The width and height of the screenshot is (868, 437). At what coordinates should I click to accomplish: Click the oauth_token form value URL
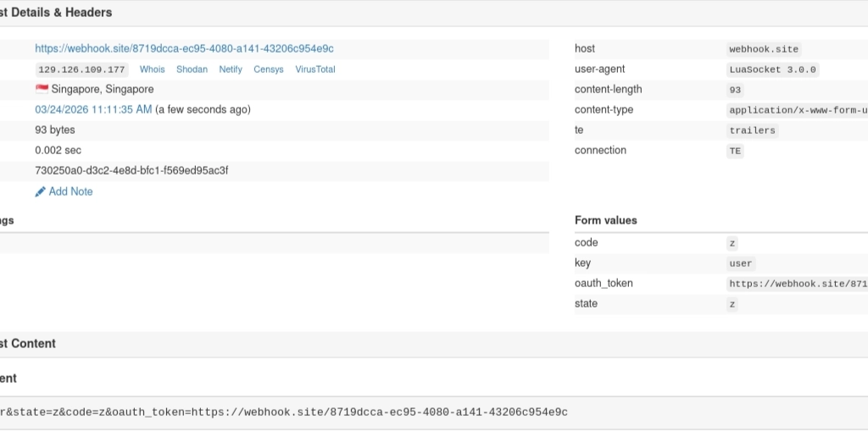797,284
